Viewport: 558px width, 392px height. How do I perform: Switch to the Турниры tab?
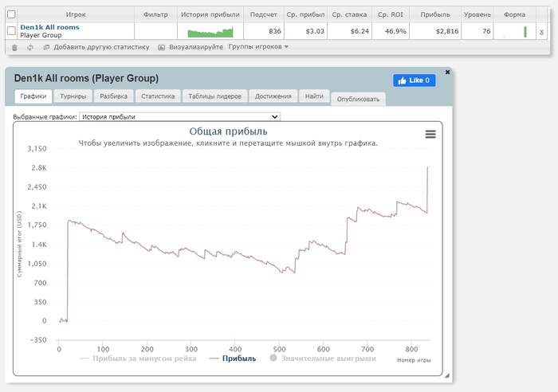click(x=73, y=96)
